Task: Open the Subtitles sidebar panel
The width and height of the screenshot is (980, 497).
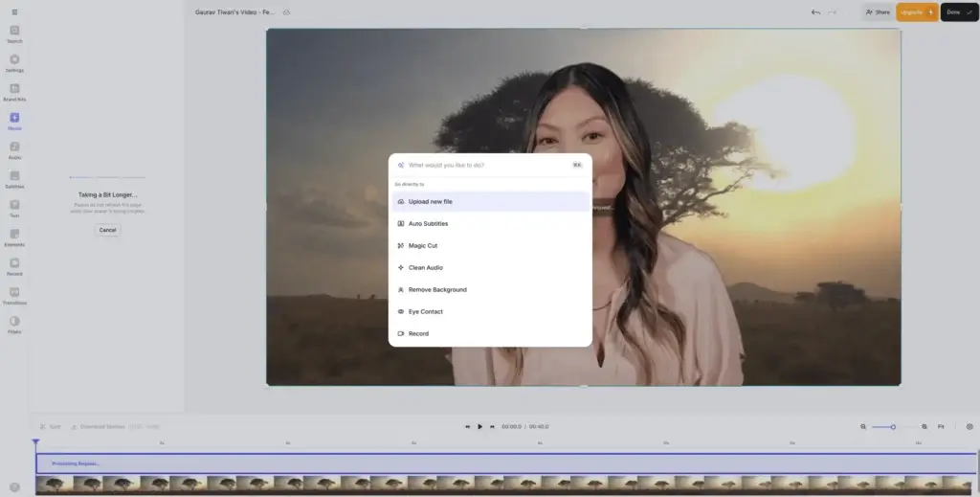Action: click(14, 178)
